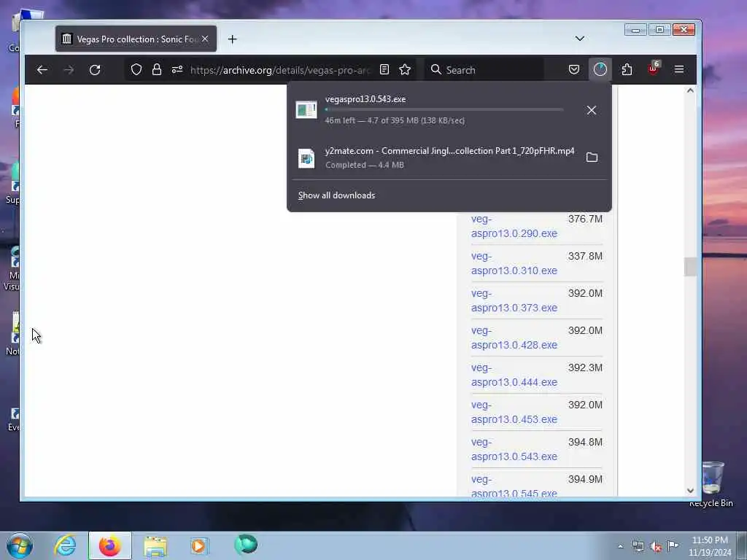The image size is (747, 560).
Task: Click the 392.3M file size text
Action: point(585,367)
